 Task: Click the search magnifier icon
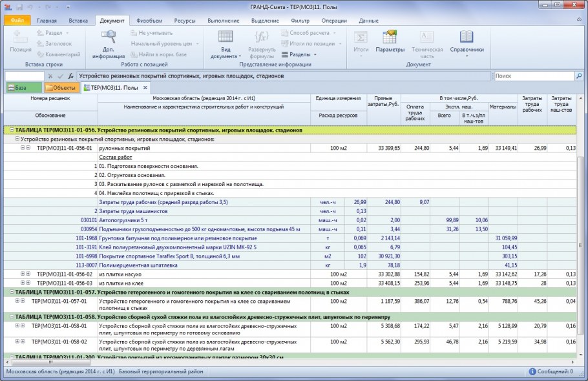(x=580, y=75)
